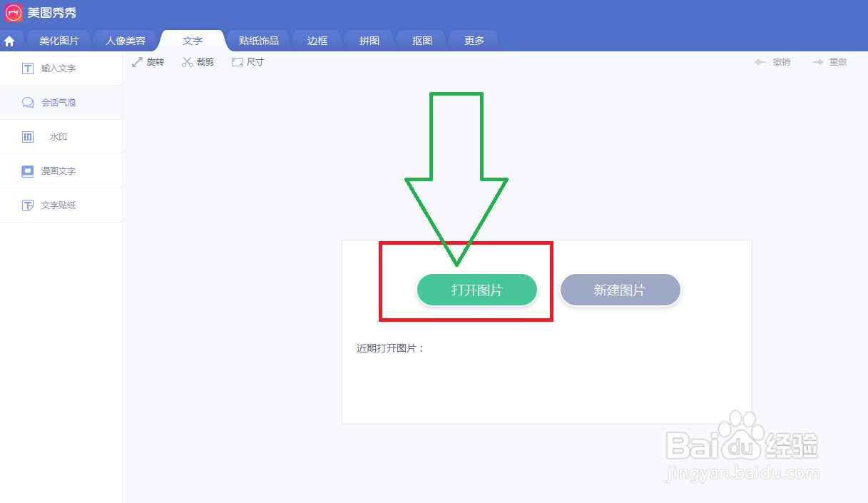The height and width of the screenshot is (503, 868).
Task: Click the 打开图片 button
Action: pyautogui.click(x=477, y=290)
